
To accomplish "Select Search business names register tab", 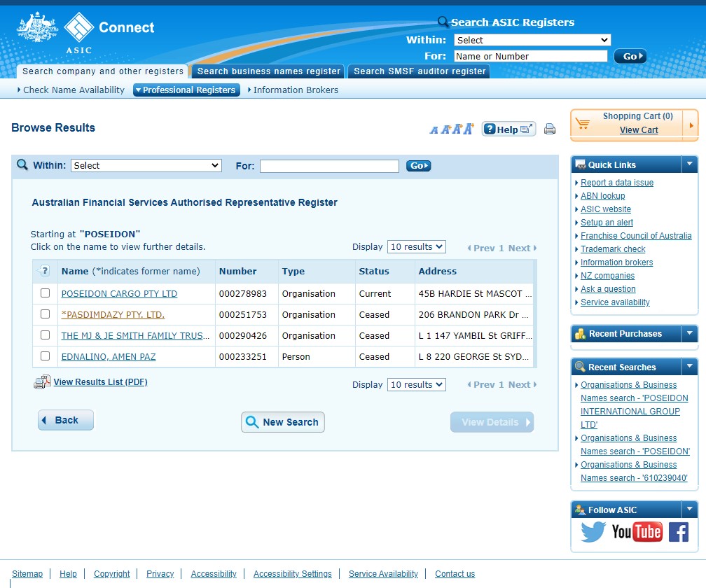I will tap(268, 71).
